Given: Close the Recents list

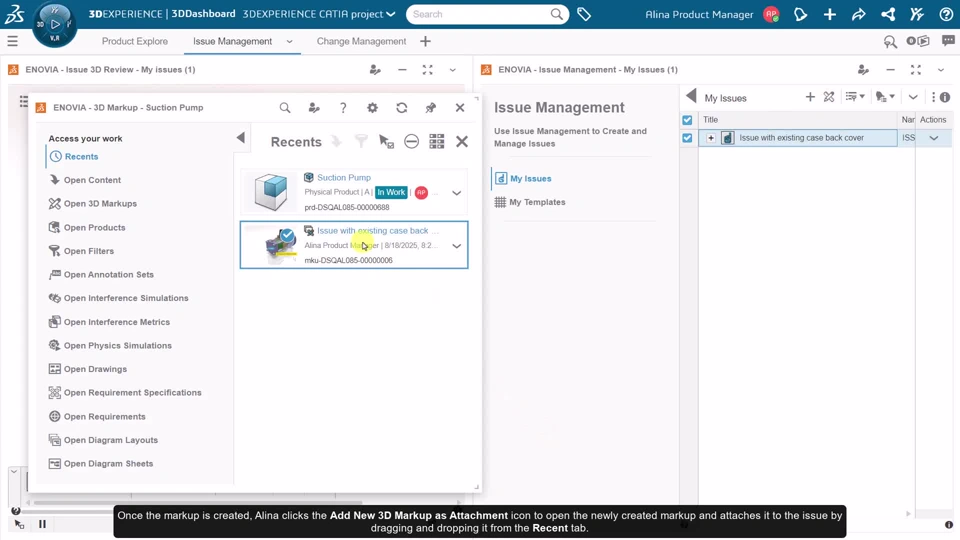Looking at the screenshot, I should click(x=462, y=141).
